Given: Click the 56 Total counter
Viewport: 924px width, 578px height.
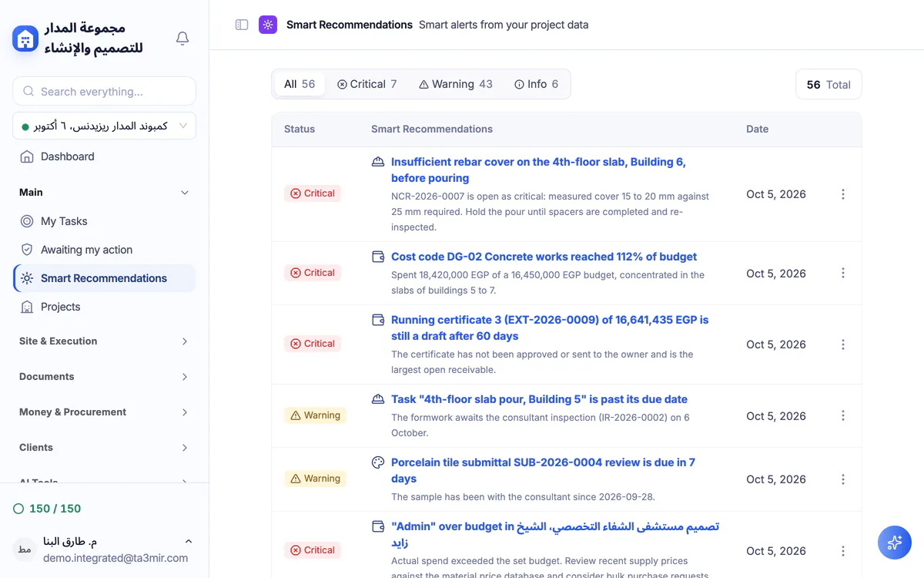Looking at the screenshot, I should coord(829,85).
